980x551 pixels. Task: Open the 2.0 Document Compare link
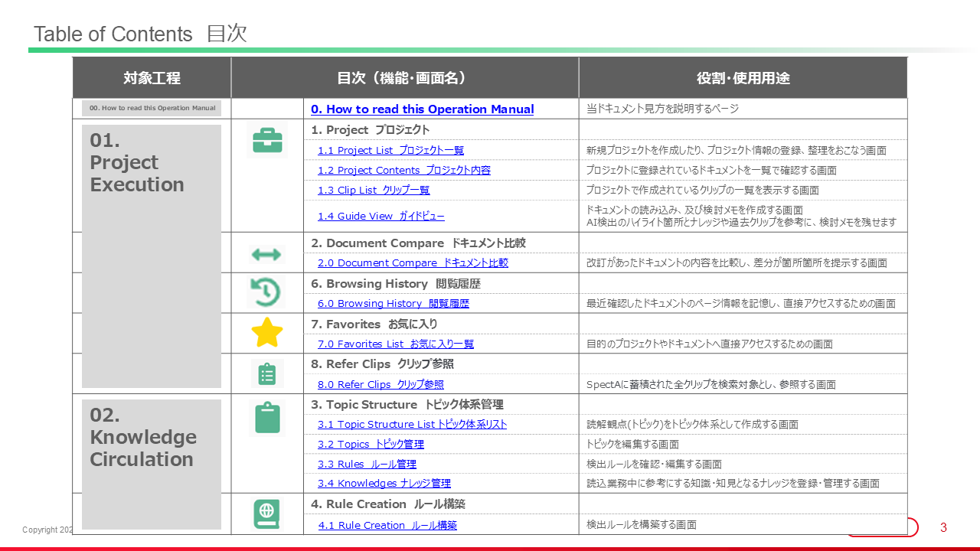coord(413,263)
